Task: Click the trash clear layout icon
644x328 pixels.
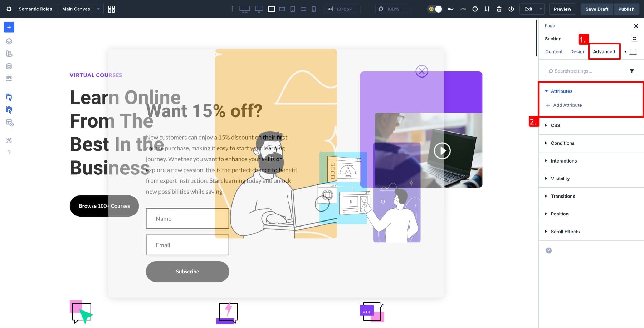Action: [499, 9]
